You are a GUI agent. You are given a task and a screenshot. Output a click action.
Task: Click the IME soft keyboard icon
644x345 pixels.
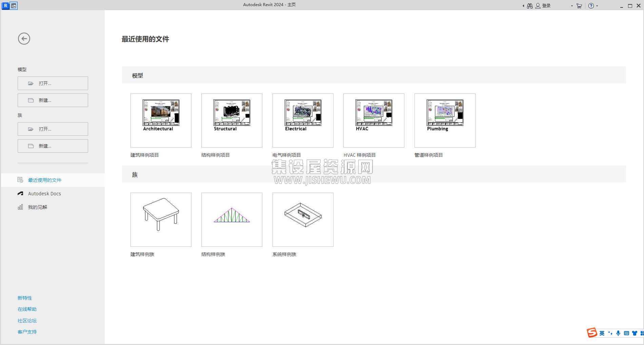pyautogui.click(x=626, y=333)
